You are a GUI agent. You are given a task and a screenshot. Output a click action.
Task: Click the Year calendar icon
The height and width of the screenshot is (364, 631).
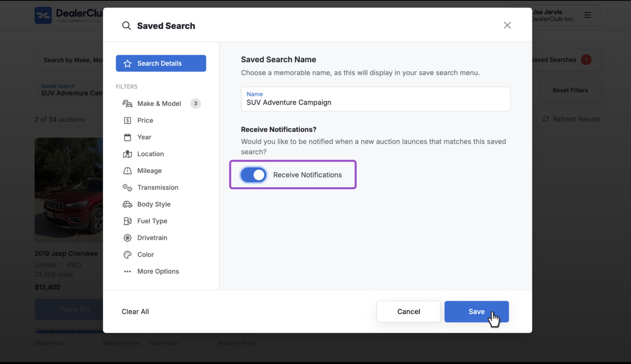(x=127, y=137)
